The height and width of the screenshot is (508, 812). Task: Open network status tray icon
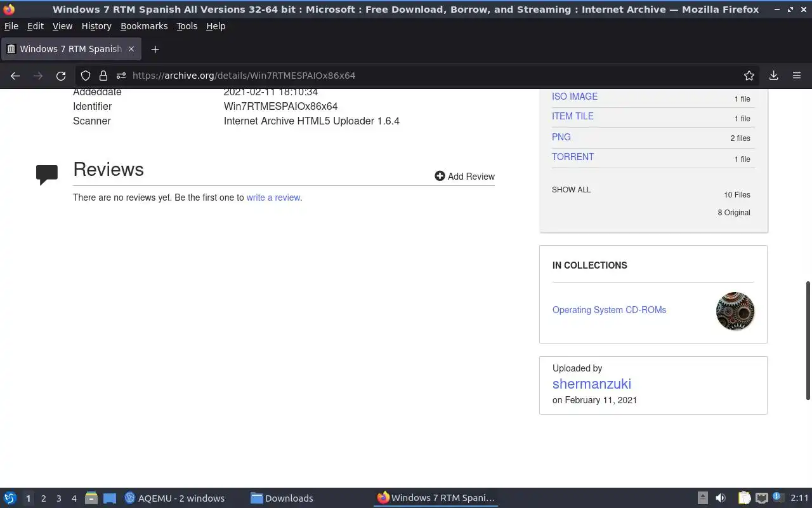[x=762, y=498]
